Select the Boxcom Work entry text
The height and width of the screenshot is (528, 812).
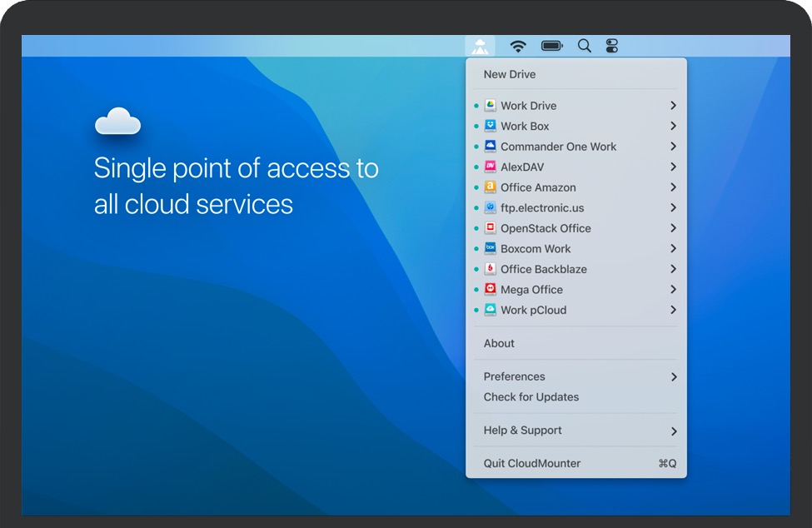tap(536, 249)
